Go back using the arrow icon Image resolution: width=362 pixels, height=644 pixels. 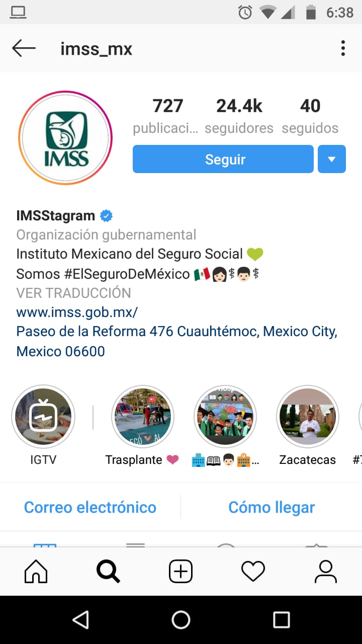[x=24, y=49]
